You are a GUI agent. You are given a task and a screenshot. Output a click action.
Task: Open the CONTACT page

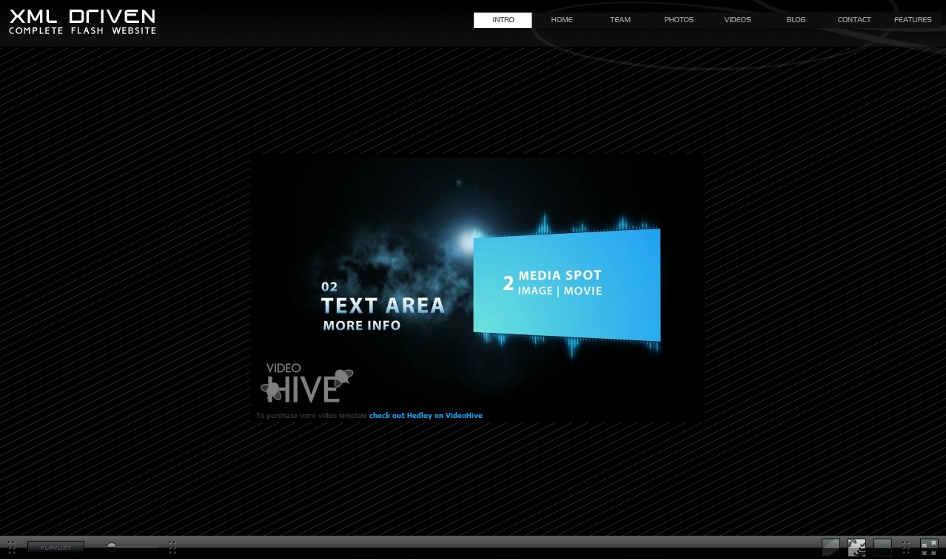click(853, 20)
